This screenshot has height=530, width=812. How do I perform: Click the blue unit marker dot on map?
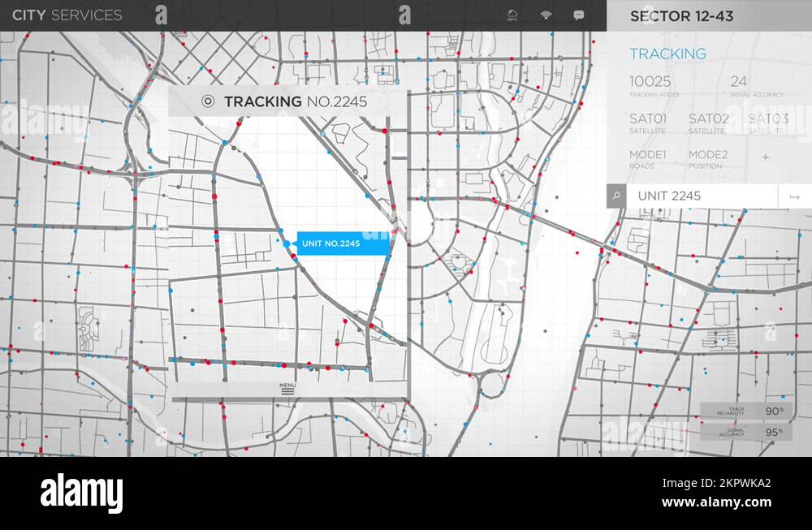287,243
